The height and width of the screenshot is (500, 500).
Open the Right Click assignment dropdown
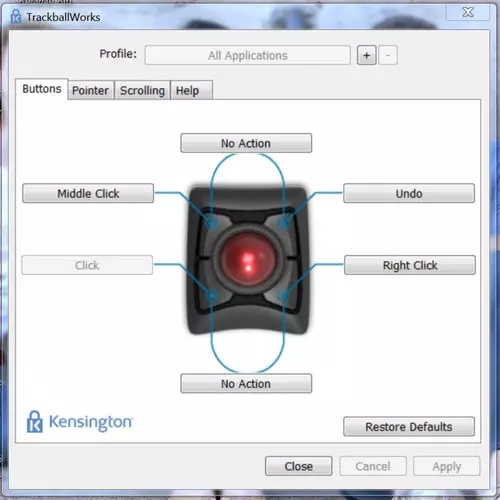(x=410, y=265)
